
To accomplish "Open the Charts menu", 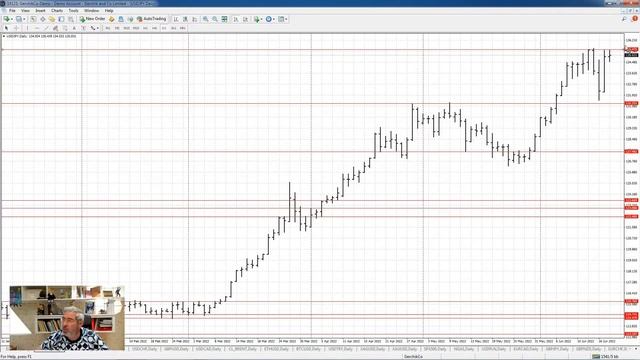I will pyautogui.click(x=57, y=11).
